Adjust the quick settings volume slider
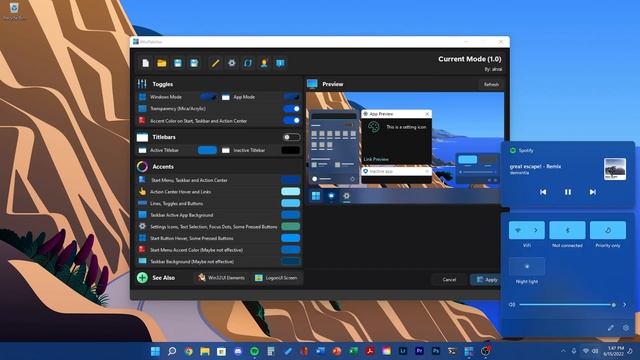Image resolution: width=640 pixels, height=360 pixels. [x=567, y=304]
